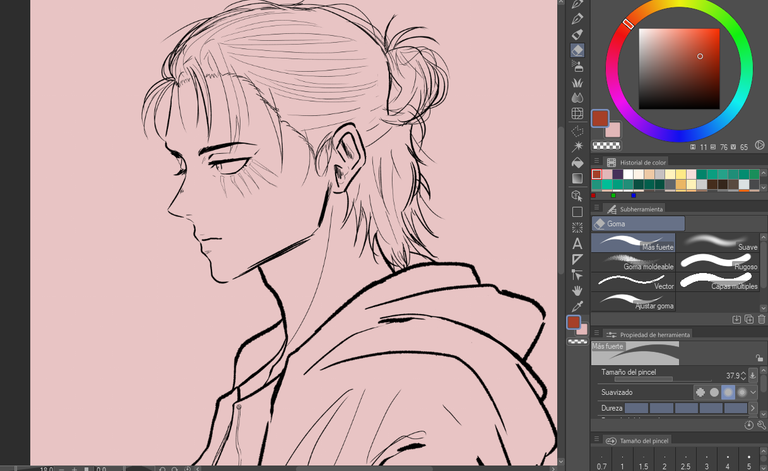This screenshot has height=471, width=768.
Task: Select the Saturated line tool
Action: pos(577,228)
